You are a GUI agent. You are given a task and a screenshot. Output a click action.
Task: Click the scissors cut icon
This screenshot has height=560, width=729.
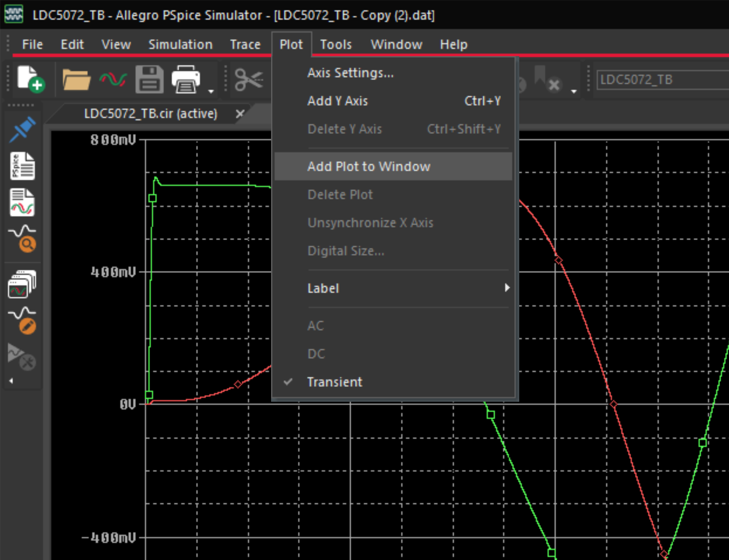click(250, 79)
